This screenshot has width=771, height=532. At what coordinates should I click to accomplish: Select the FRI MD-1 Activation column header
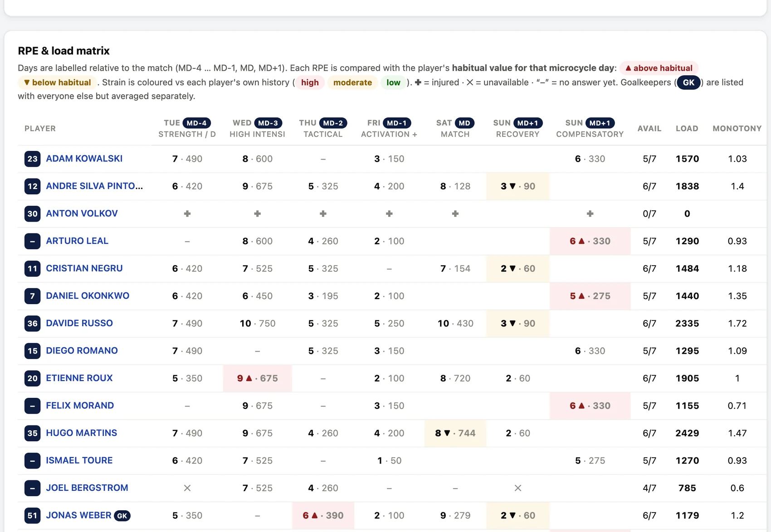(x=389, y=128)
